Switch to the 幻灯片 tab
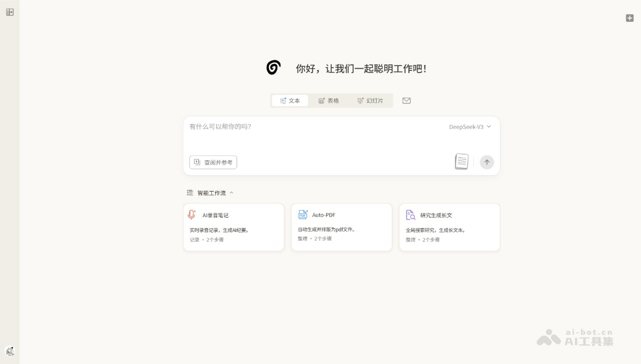This screenshot has width=641, height=364. 370,100
